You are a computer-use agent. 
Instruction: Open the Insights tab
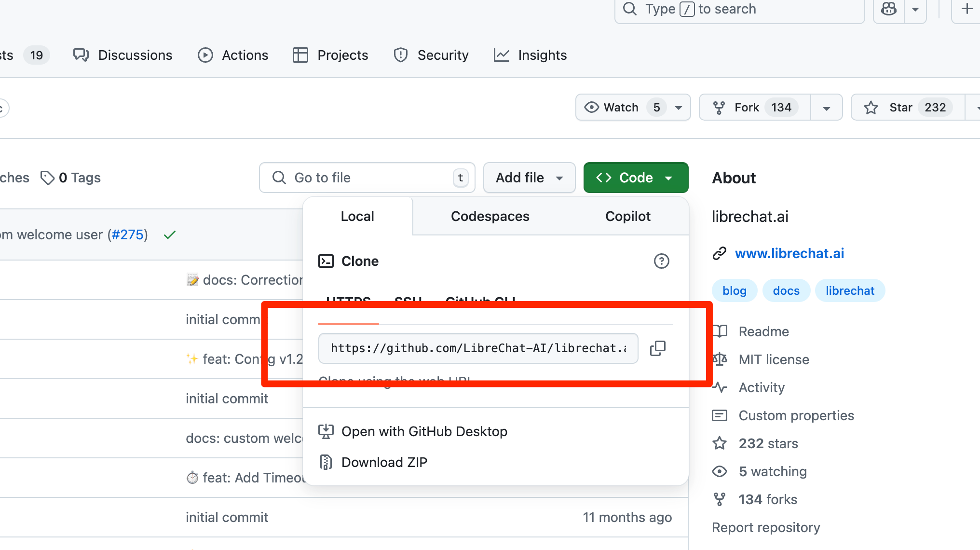(530, 55)
